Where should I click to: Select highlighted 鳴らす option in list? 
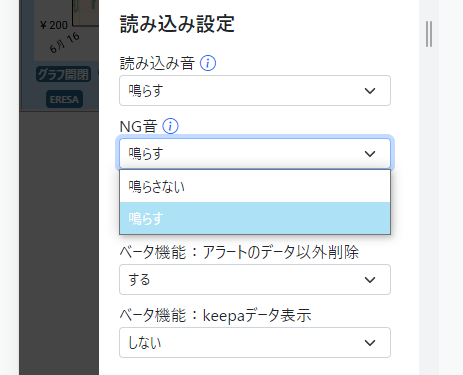[255, 218]
